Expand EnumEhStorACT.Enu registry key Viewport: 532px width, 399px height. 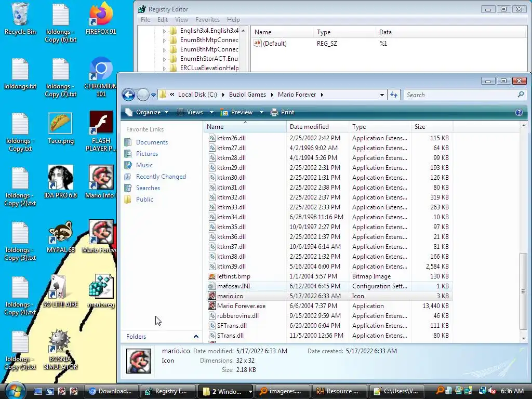click(164, 59)
